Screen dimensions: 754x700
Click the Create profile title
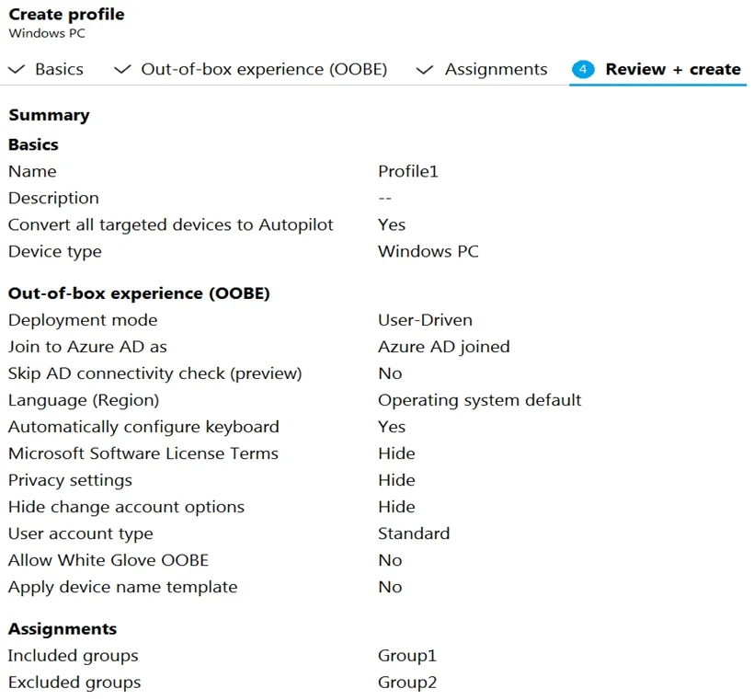(x=66, y=15)
